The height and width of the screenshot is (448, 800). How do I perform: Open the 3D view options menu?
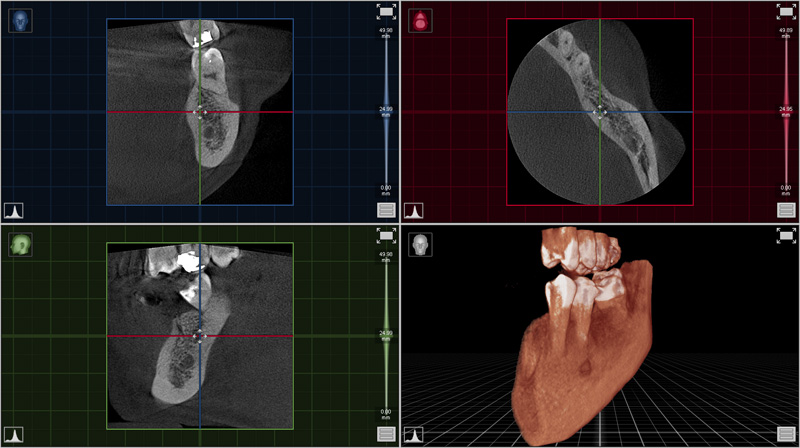click(x=785, y=434)
